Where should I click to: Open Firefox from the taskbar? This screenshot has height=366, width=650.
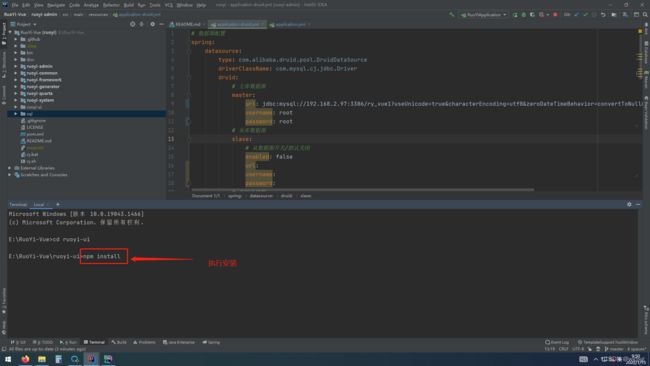coord(25,359)
